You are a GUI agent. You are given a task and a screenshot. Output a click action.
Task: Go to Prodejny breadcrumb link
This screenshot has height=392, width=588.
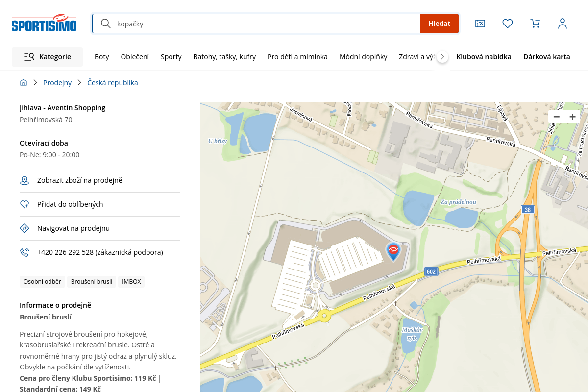(x=57, y=83)
